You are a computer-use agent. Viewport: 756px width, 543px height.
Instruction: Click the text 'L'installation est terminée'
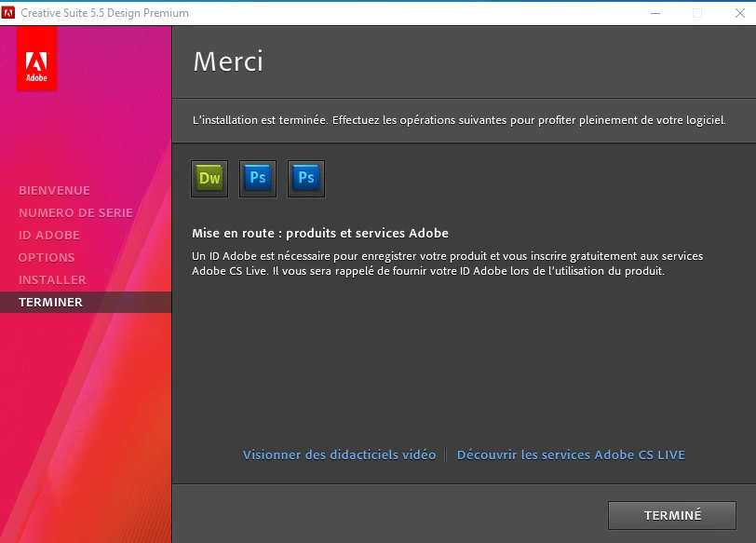(x=260, y=120)
